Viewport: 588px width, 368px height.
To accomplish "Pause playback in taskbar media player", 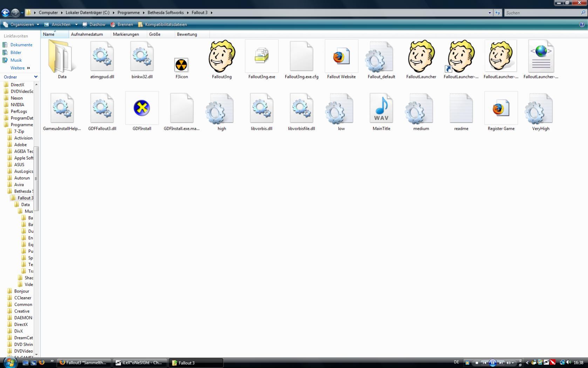I will [x=492, y=363].
